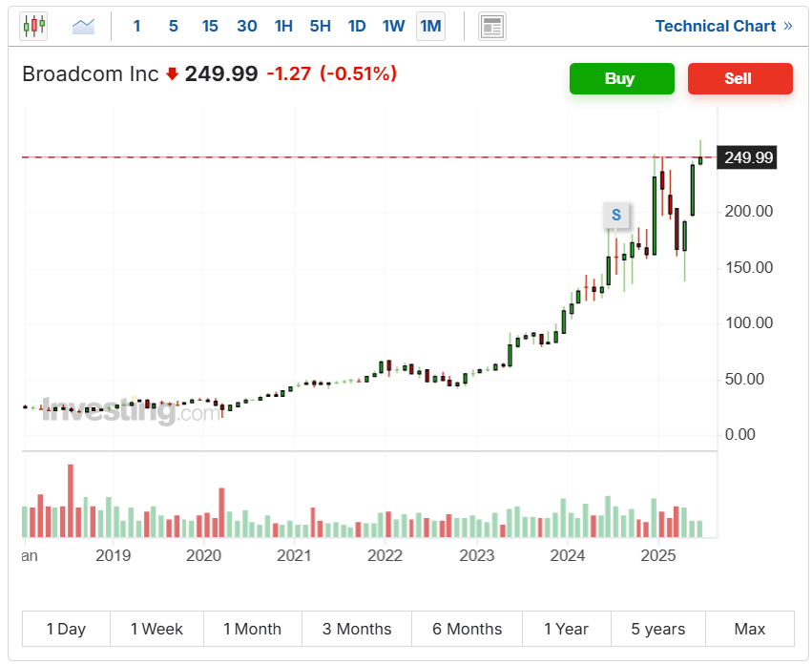This screenshot has width=812, height=664.
Task: Select the 5 minute interval
Action: coord(173,26)
